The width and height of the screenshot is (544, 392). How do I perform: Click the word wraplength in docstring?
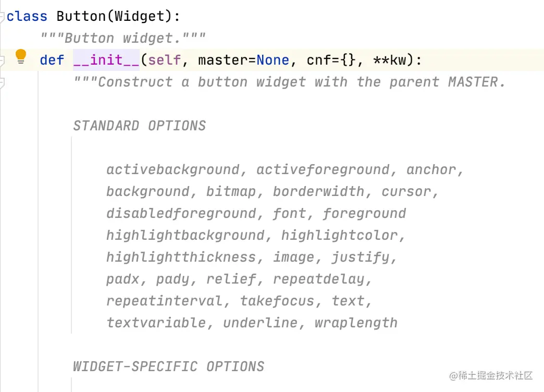coord(356,323)
